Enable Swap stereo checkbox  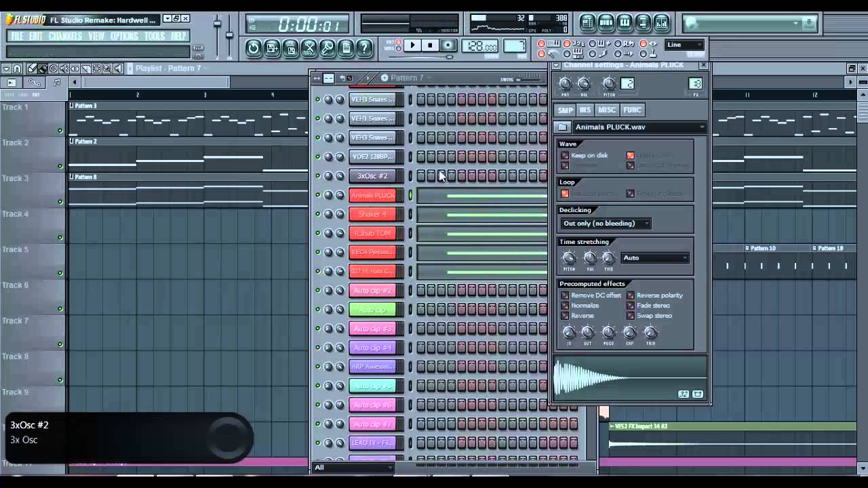click(x=631, y=316)
